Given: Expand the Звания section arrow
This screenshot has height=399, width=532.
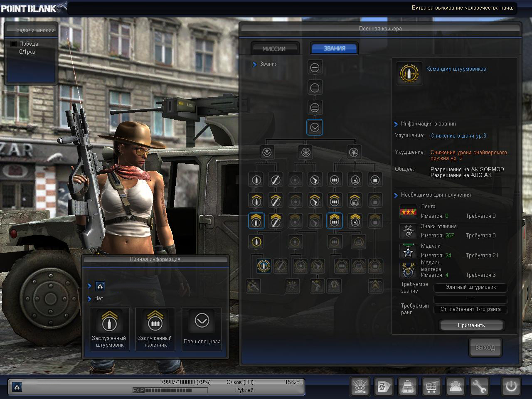Looking at the screenshot, I should tap(254, 64).
